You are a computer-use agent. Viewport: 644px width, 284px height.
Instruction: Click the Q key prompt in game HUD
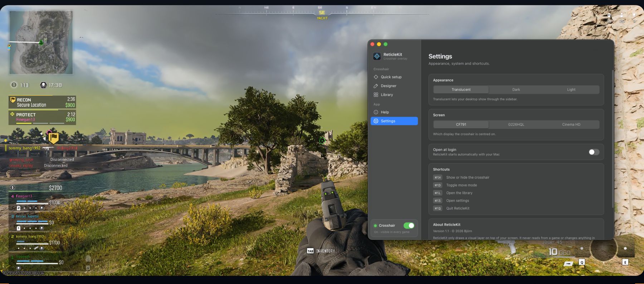pyautogui.click(x=582, y=262)
